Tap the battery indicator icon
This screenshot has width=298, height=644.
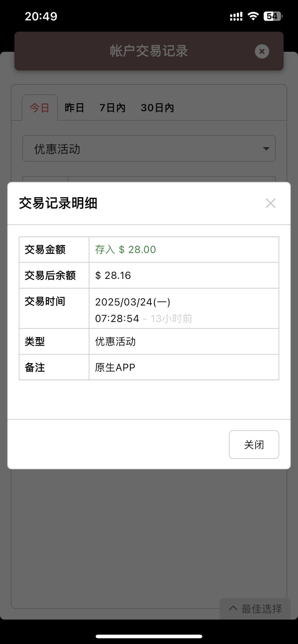273,16
